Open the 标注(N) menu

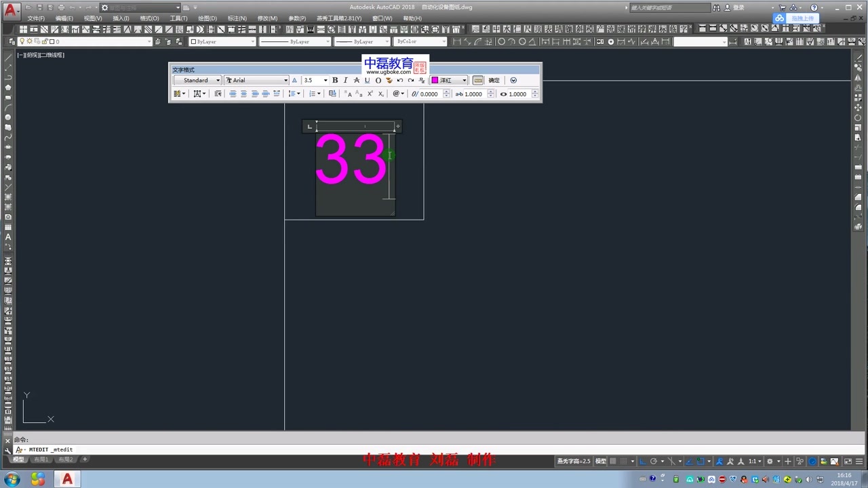click(x=237, y=18)
